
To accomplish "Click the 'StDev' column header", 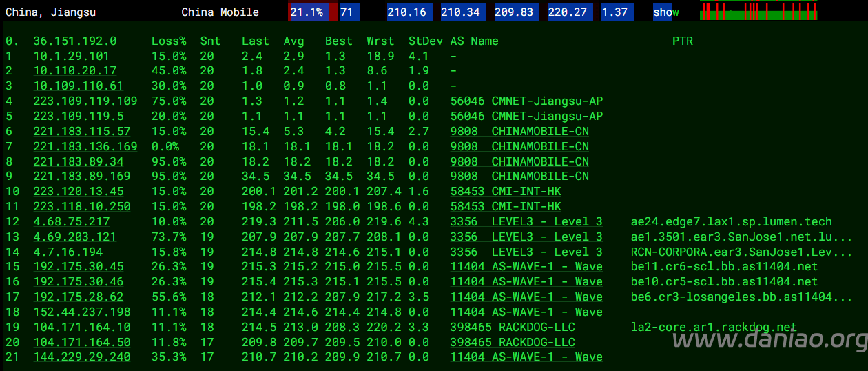I will [426, 41].
